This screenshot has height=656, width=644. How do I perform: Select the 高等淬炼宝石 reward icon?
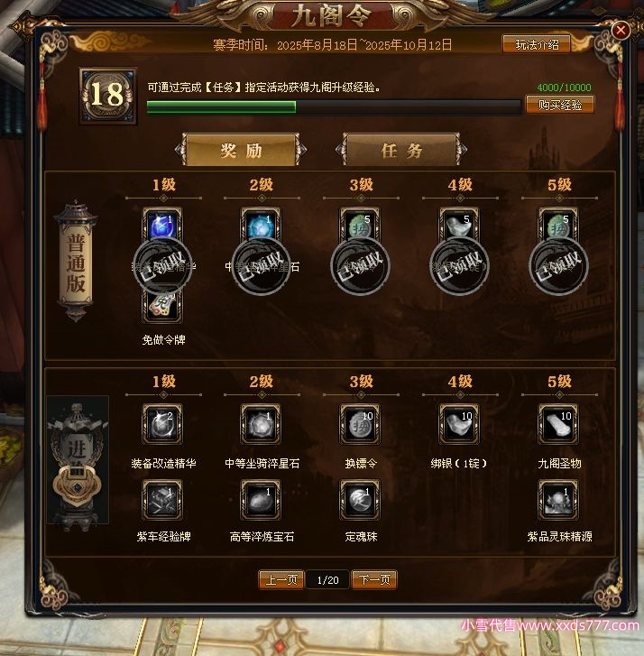tap(261, 500)
